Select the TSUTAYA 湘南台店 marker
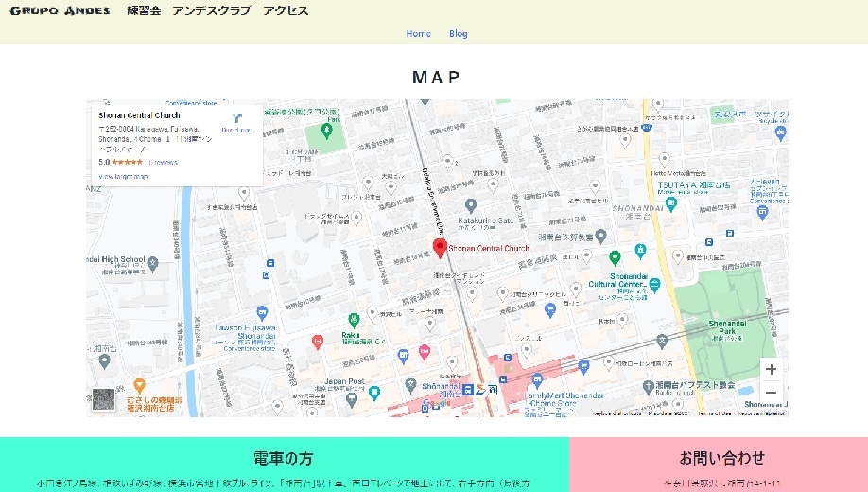 tap(671, 203)
